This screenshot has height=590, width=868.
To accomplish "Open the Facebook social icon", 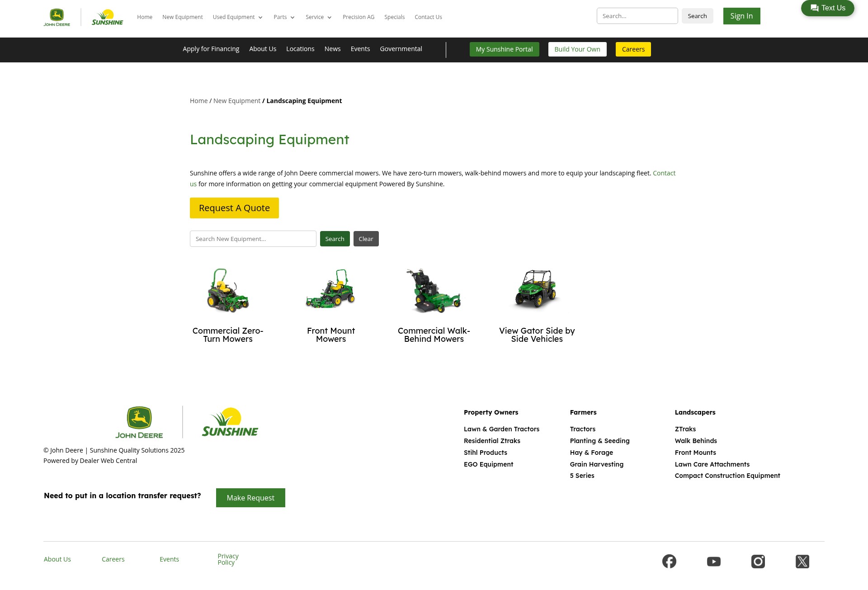I will [669, 562].
